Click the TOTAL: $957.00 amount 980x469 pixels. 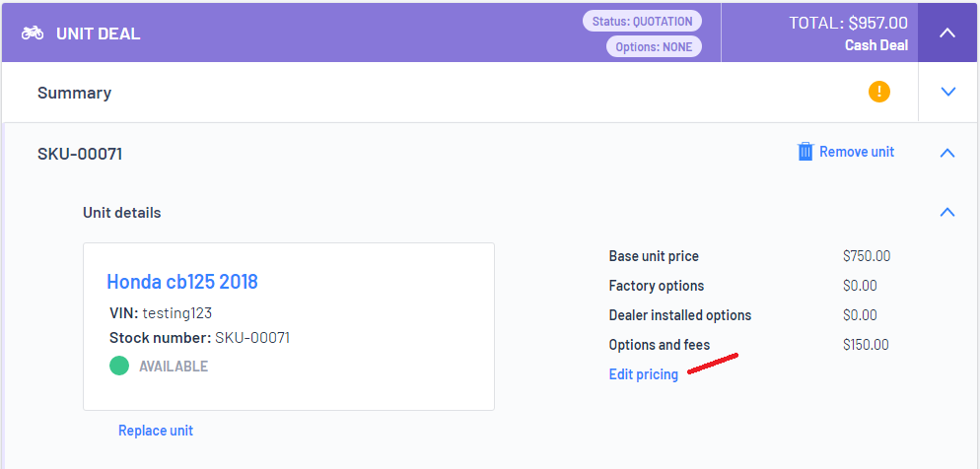848,23
